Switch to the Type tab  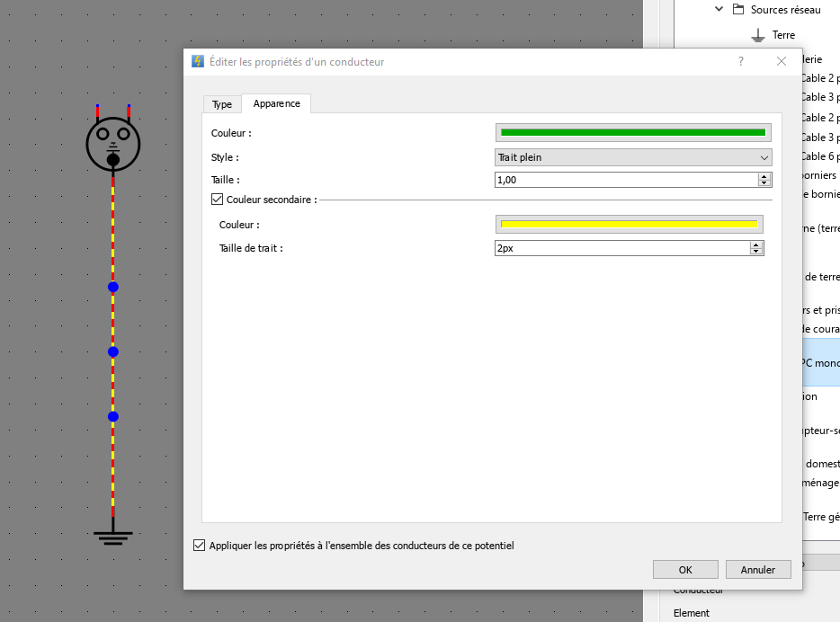(x=222, y=104)
